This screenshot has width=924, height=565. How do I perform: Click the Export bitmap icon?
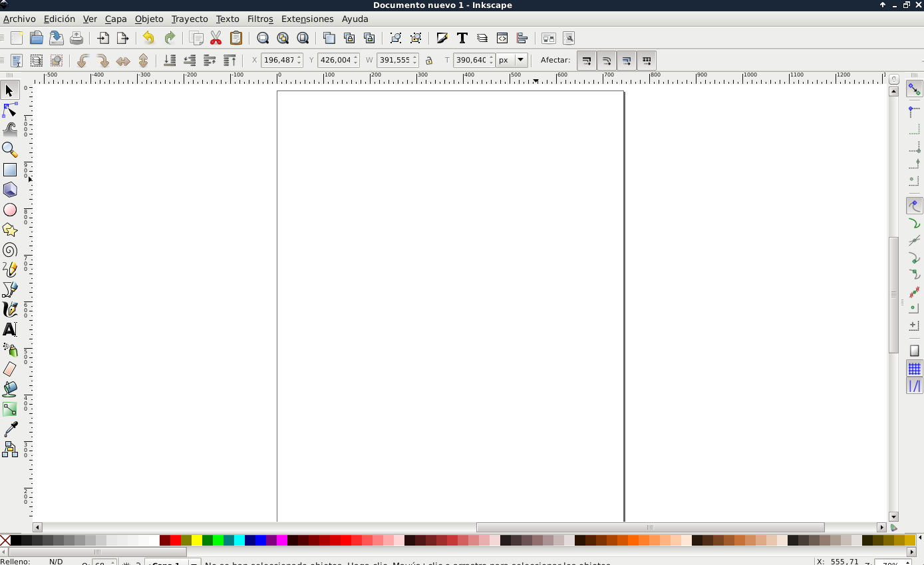click(x=123, y=38)
